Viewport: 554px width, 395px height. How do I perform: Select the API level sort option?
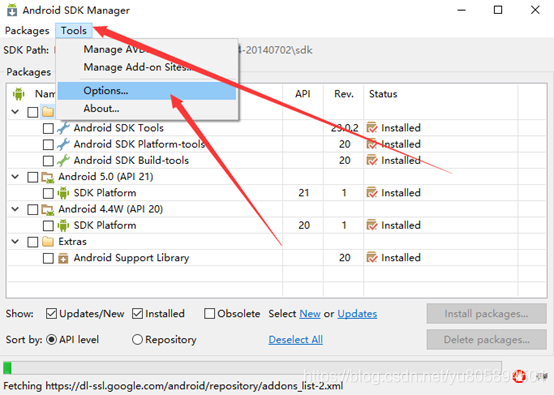(x=52, y=340)
